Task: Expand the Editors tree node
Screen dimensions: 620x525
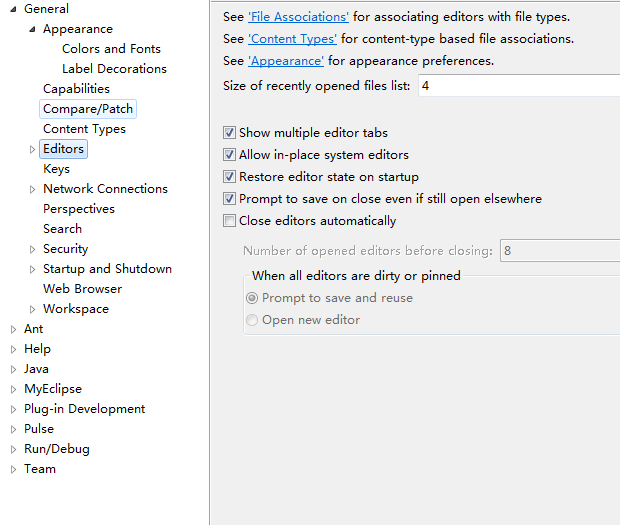Action: coord(33,149)
